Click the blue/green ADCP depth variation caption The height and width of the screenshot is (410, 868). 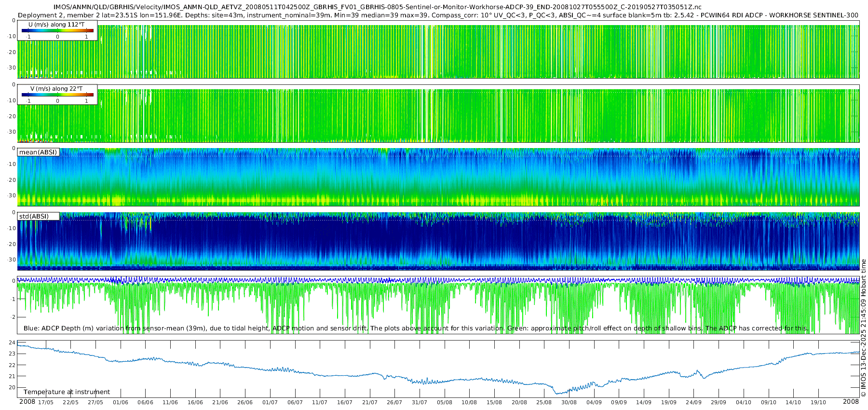click(x=416, y=328)
